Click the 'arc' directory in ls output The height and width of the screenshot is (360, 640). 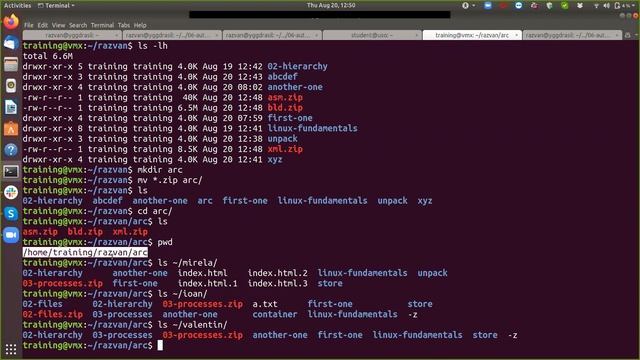point(205,201)
